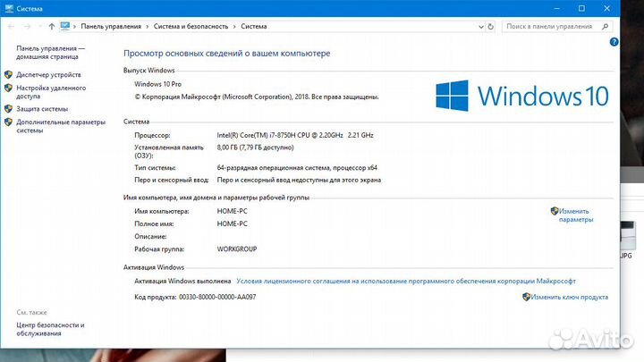Open Дополнительные параметры системы

[x=61, y=126]
